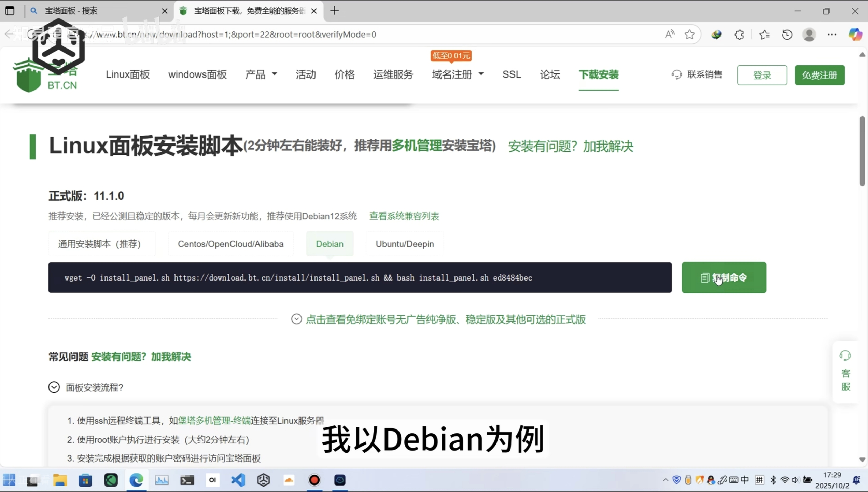Add page to favorites with star icon
The width and height of the screenshot is (868, 492).
(x=689, y=34)
